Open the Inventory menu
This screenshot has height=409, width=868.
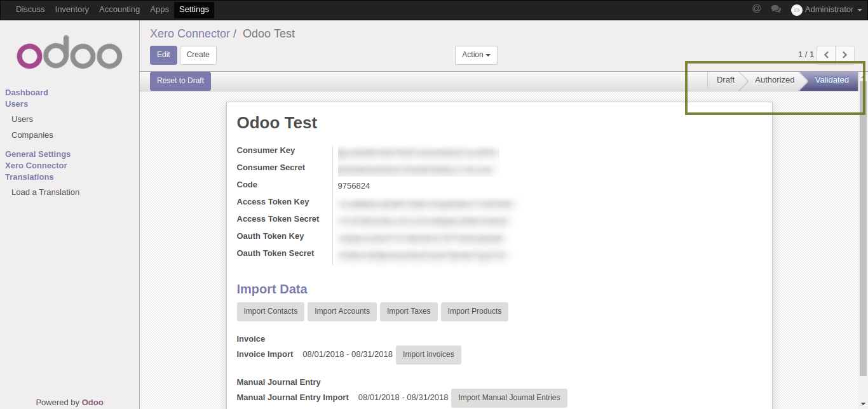[x=72, y=10]
